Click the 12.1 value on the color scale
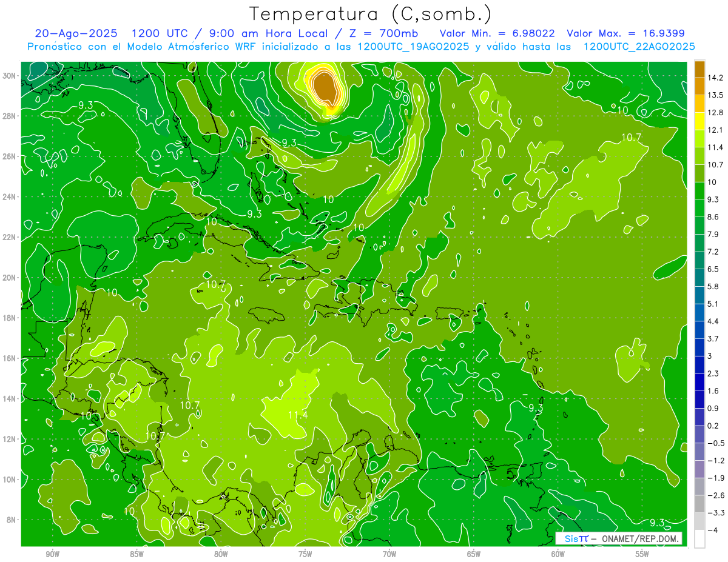Screen dimensions: 728x562 click(x=715, y=130)
